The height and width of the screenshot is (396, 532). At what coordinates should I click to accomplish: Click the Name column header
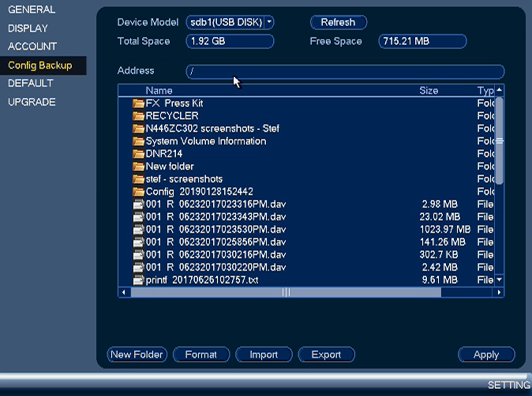tap(159, 91)
